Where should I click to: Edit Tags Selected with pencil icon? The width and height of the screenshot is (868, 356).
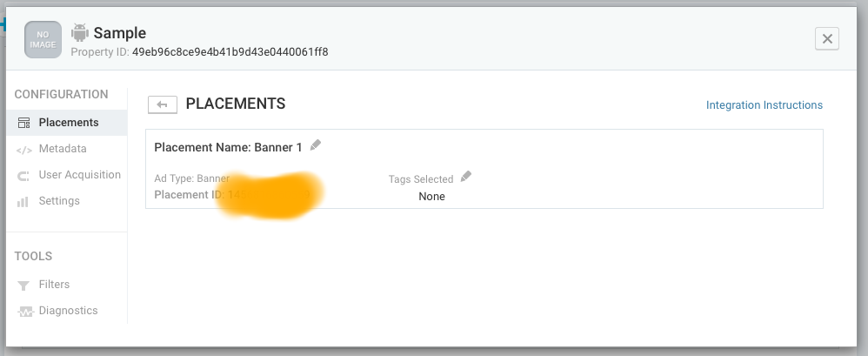[466, 177]
